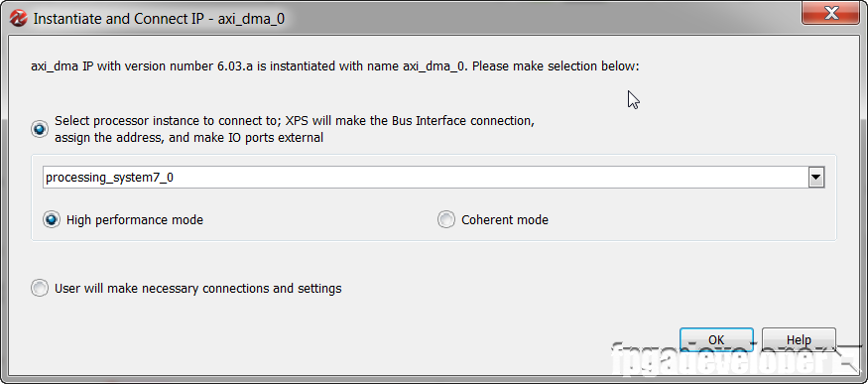This screenshot has height=384, width=868.
Task: Click the Xilinx XPS title bar icon
Action: (x=19, y=19)
